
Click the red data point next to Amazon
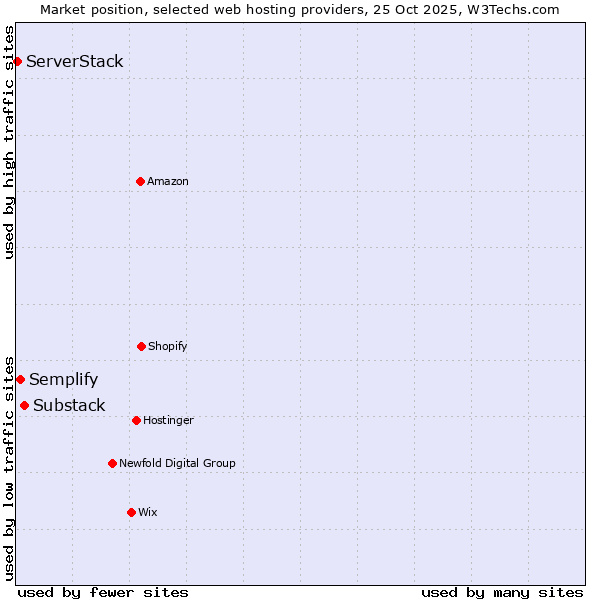click(140, 181)
